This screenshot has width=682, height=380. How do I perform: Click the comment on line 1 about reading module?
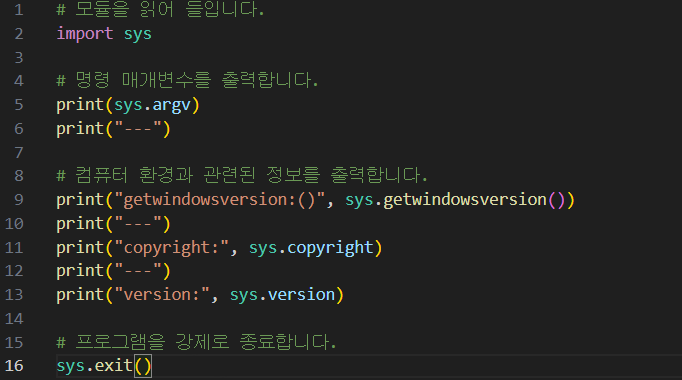[x=160, y=10]
